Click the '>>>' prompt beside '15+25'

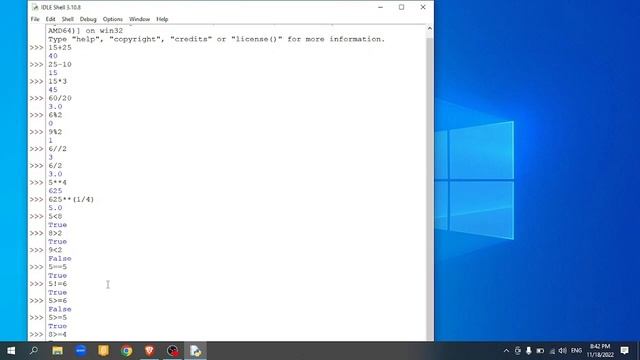(36, 47)
